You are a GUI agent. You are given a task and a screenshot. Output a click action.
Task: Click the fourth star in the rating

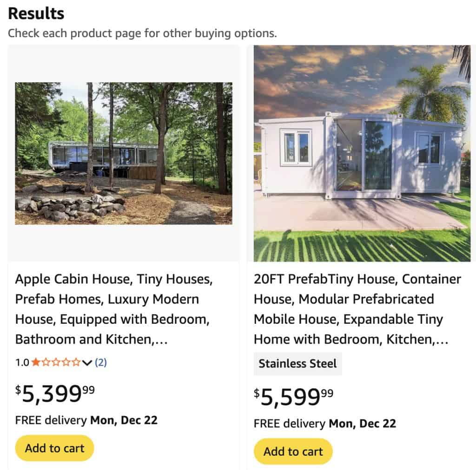(x=66, y=362)
